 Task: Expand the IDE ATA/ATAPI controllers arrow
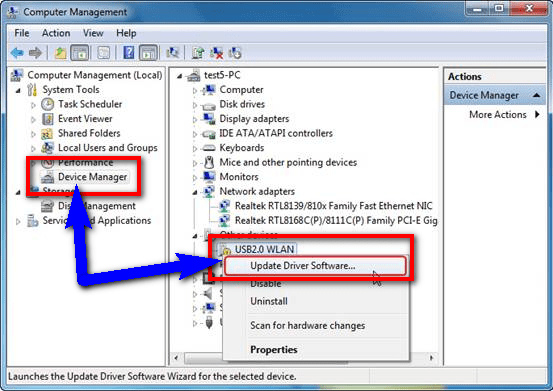(x=195, y=134)
